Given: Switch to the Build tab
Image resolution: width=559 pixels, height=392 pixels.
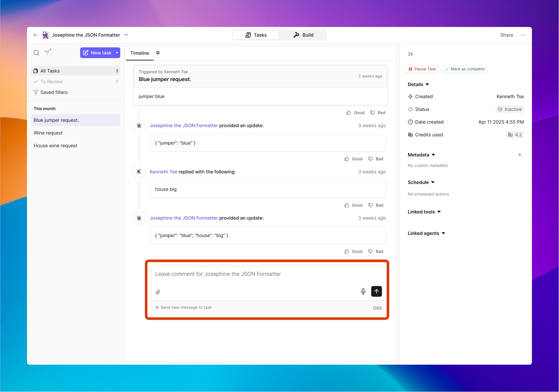Looking at the screenshot, I should click(x=303, y=35).
